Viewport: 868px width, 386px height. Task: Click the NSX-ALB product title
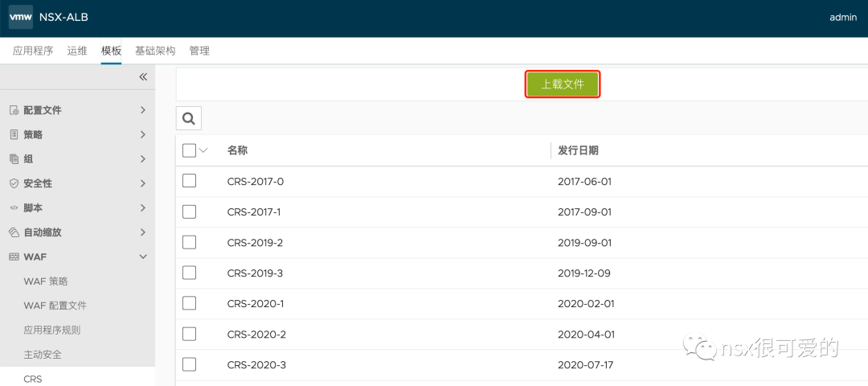tap(63, 17)
